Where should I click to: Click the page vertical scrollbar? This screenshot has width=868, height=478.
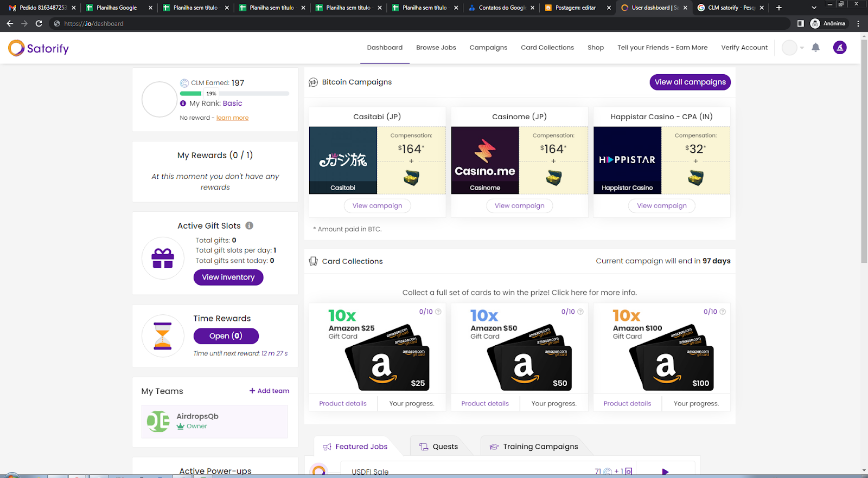tap(864, 152)
